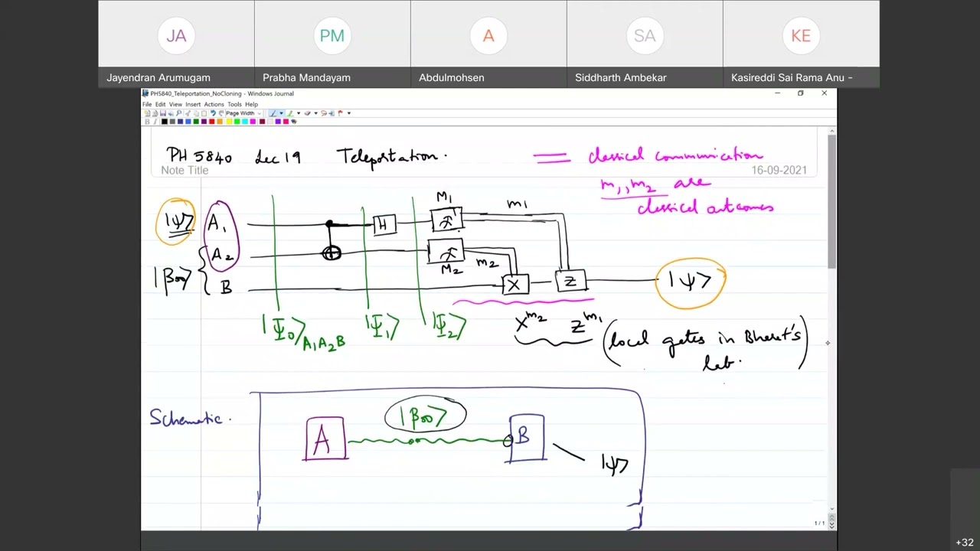This screenshot has width=980, height=551.
Task: Select the Eraser tool
Action: pyautogui.click(x=307, y=113)
